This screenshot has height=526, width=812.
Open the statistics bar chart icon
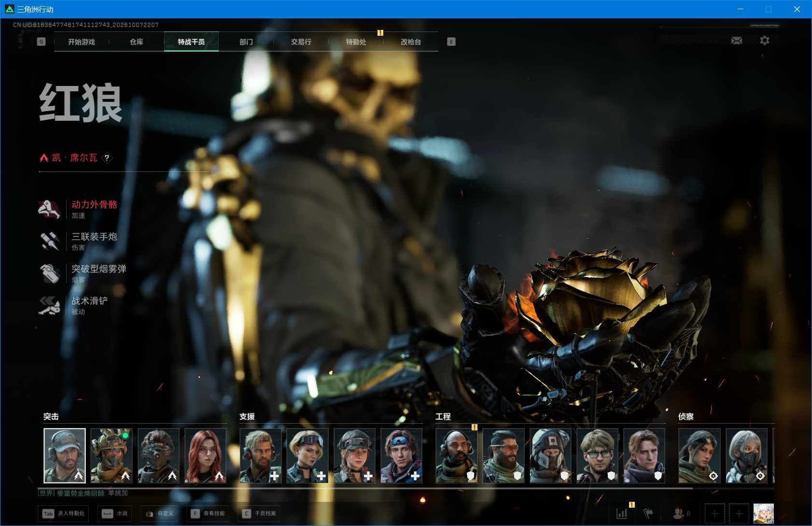[x=622, y=513]
